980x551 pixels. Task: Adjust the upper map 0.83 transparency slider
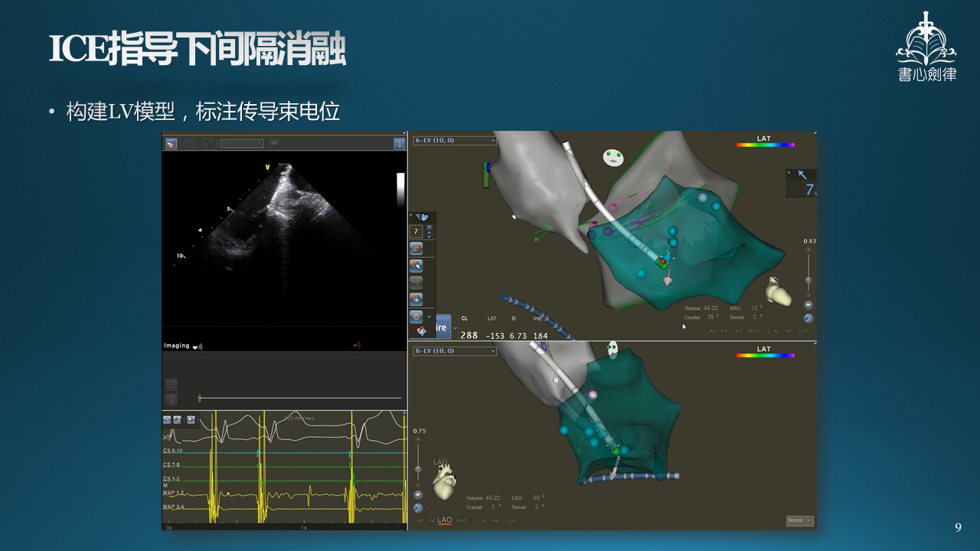[x=808, y=280]
